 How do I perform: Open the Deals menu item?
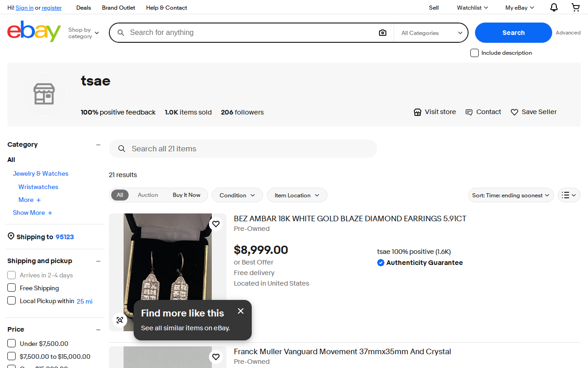84,8
